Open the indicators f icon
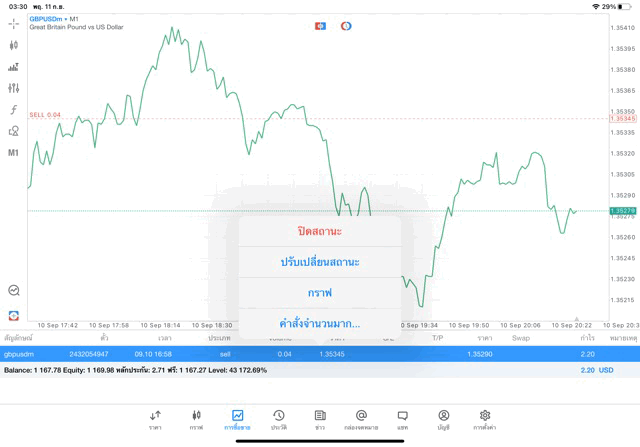The height and width of the screenshot is (447, 640). [14, 110]
